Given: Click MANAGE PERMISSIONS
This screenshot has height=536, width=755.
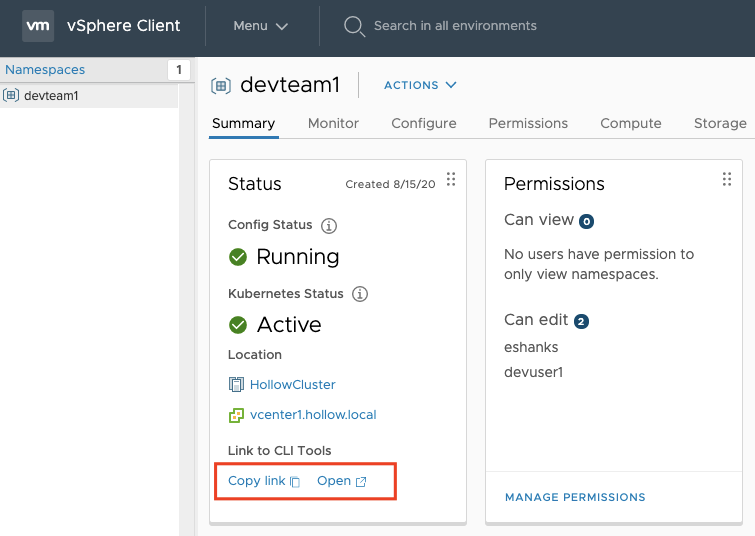Looking at the screenshot, I should (x=575, y=497).
